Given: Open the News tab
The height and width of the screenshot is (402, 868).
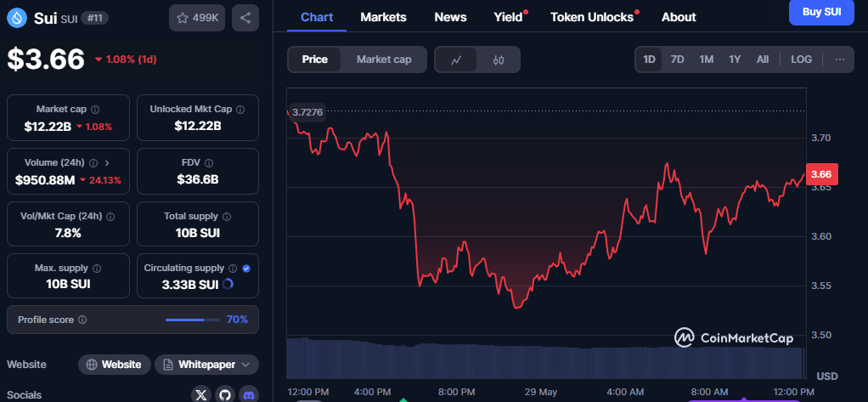Looking at the screenshot, I should [450, 17].
